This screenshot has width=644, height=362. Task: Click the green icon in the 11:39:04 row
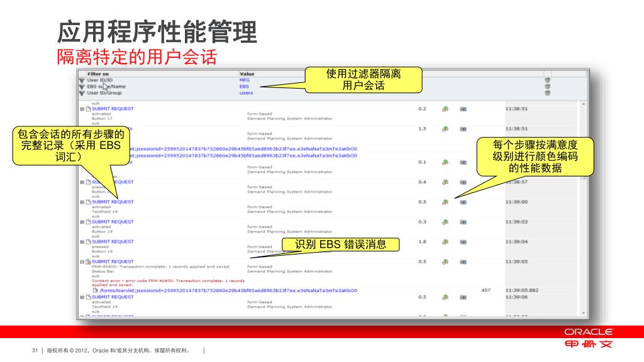[x=445, y=242]
